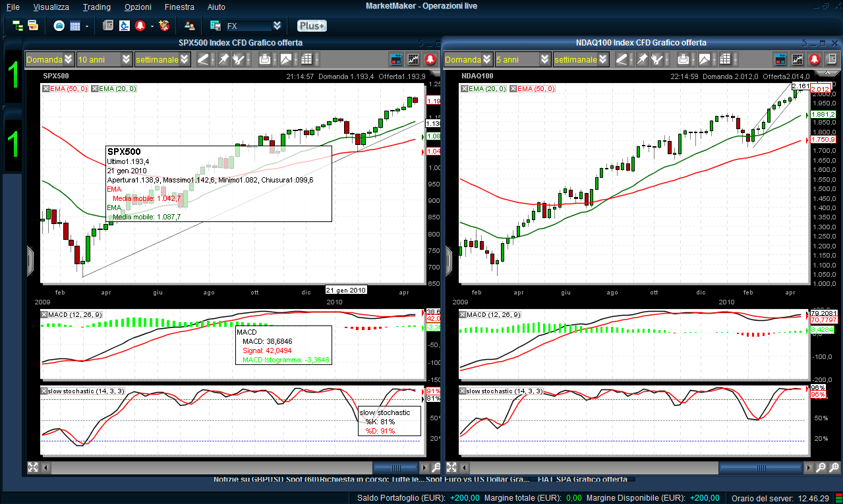Screen dimensions: 843x504
Task: Open the print icon in SPX500 chart toolbar
Action: pyautogui.click(x=264, y=59)
